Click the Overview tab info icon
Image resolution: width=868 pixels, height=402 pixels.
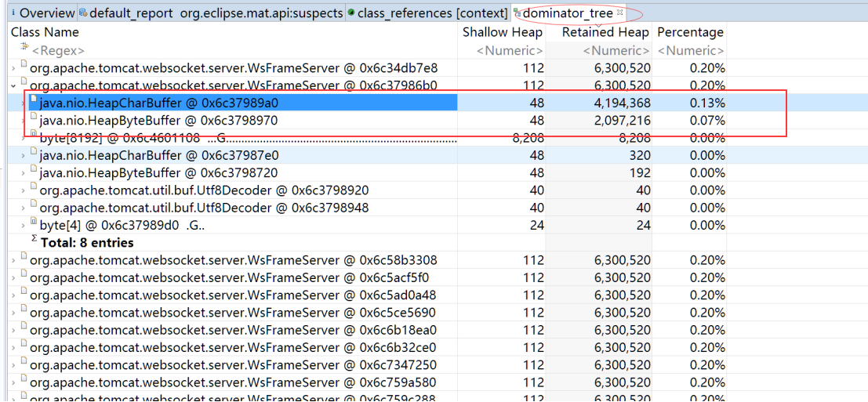[x=13, y=13]
